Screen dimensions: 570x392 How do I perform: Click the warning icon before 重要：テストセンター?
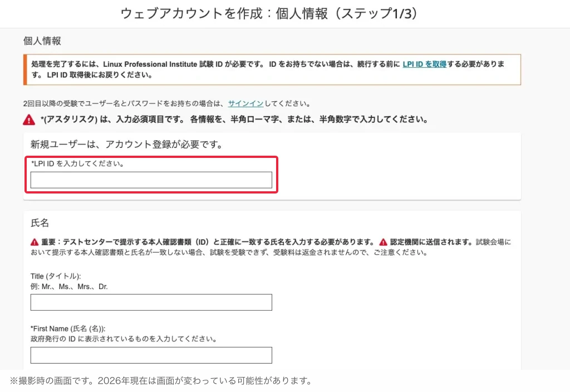pos(35,242)
